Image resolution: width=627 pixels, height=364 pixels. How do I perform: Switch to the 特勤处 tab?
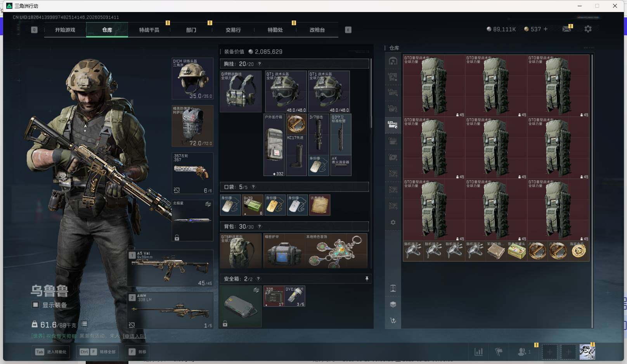[x=275, y=30]
